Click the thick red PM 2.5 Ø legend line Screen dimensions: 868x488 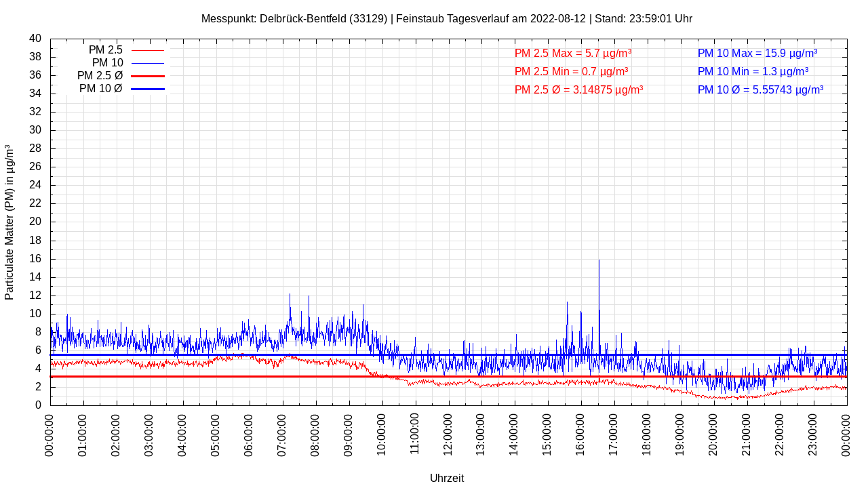click(148, 76)
